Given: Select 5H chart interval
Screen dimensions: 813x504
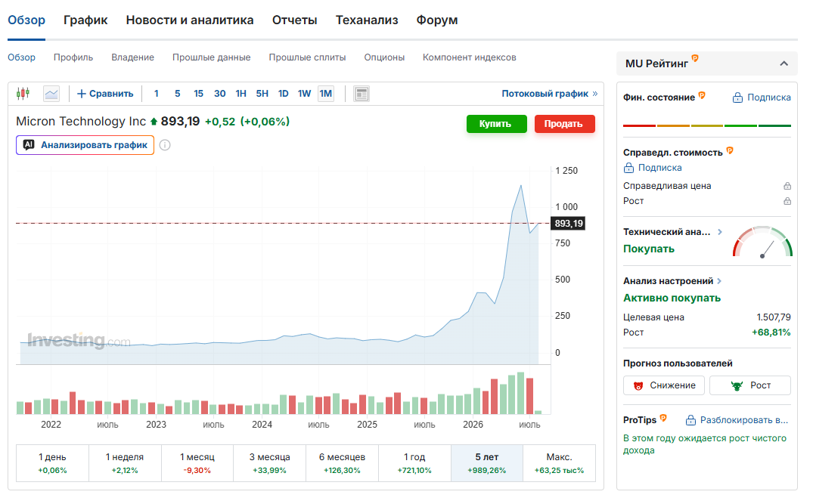Looking at the screenshot, I should coord(262,94).
